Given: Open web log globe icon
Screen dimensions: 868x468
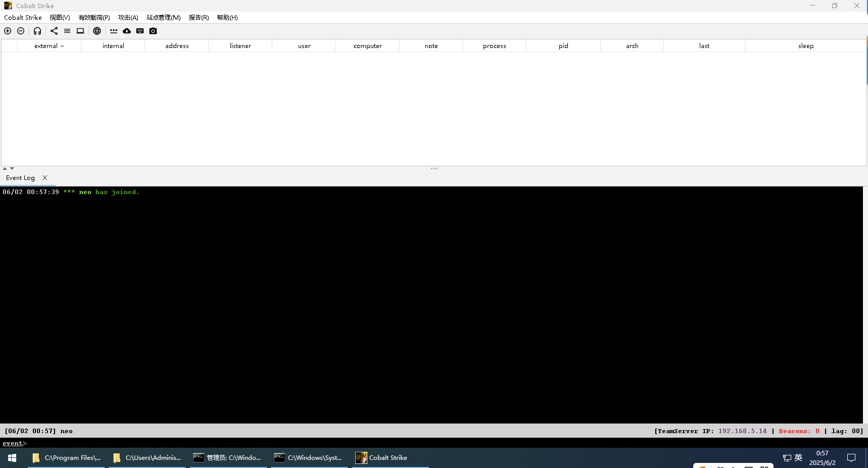Looking at the screenshot, I should point(97,31).
